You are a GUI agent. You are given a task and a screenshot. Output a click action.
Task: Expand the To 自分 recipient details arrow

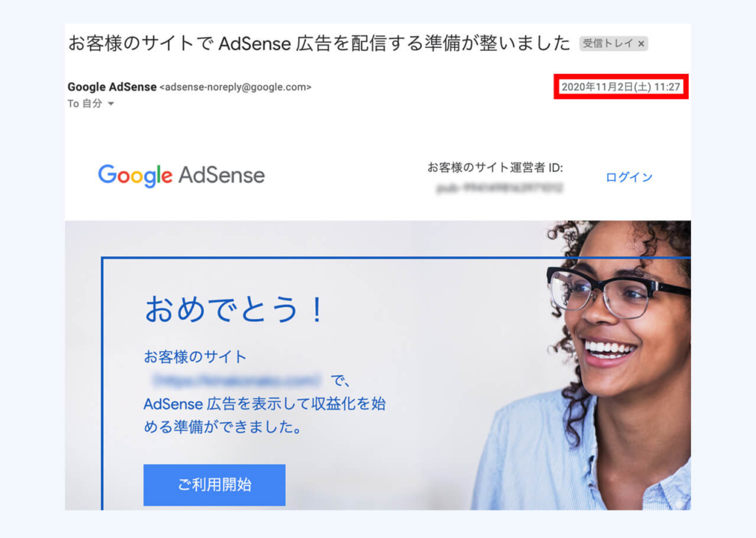(111, 103)
